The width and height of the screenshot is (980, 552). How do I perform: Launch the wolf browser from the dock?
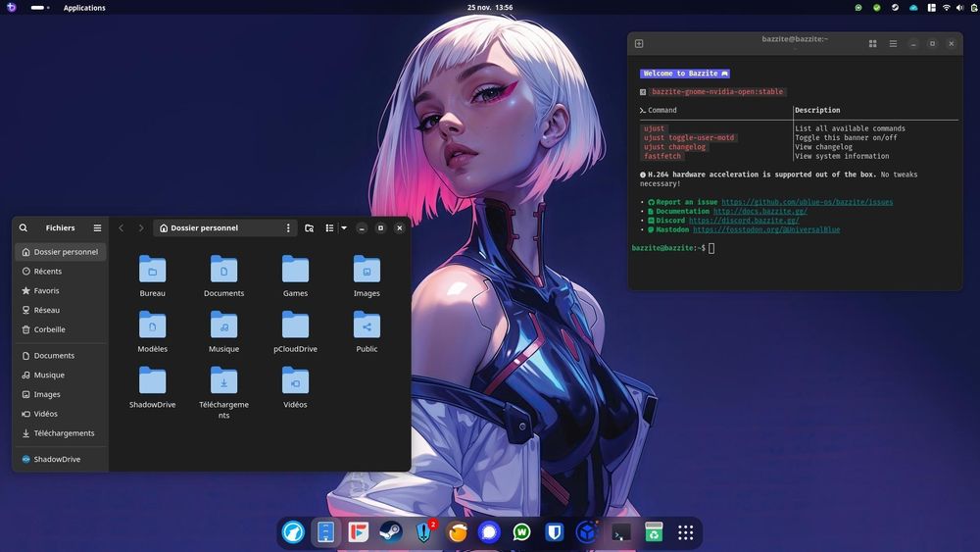click(x=293, y=532)
